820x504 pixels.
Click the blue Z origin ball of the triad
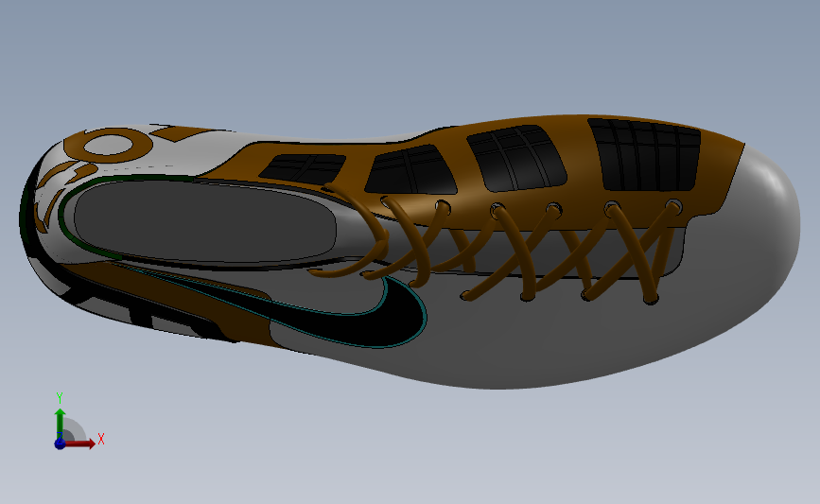(60, 443)
